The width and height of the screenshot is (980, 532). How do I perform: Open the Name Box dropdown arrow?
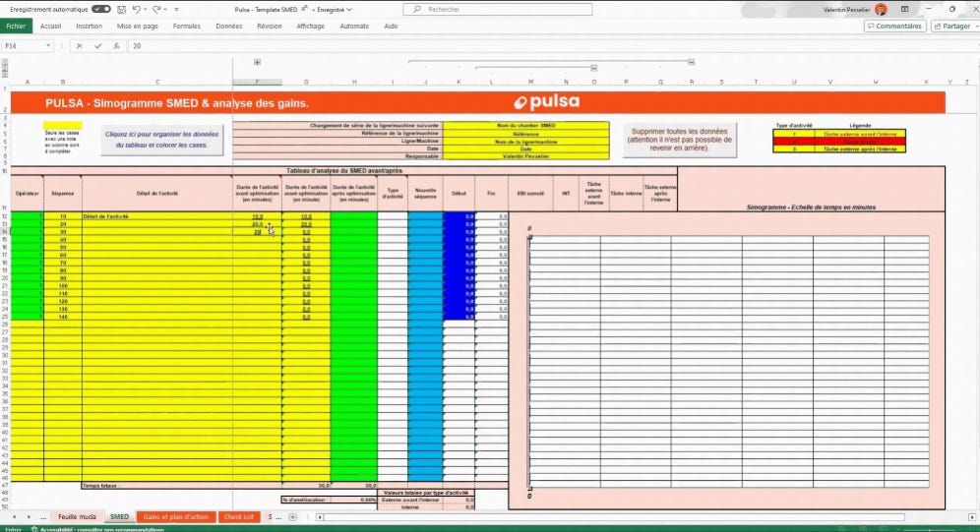(47, 46)
